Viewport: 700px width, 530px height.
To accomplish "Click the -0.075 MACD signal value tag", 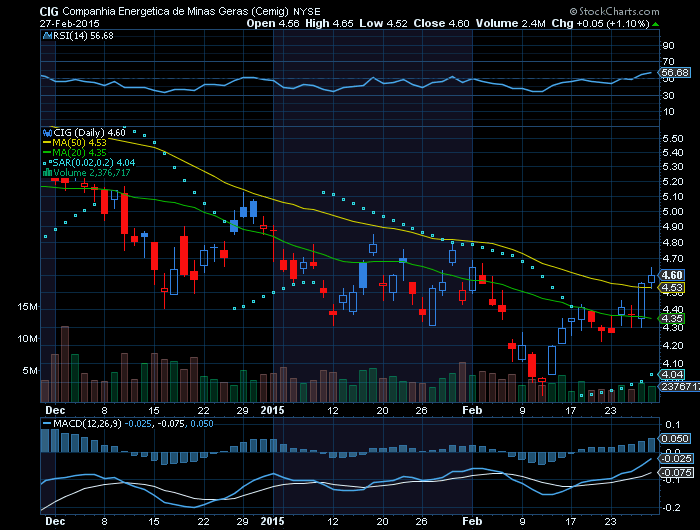I will 676,473.
